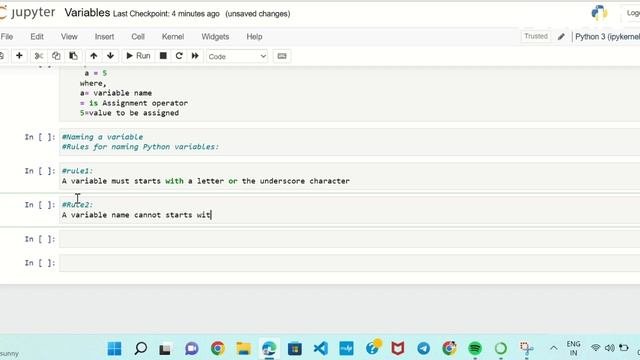Screen dimensions: 640x360
Task: Paste cells below using the paste icon
Action: click(73, 56)
